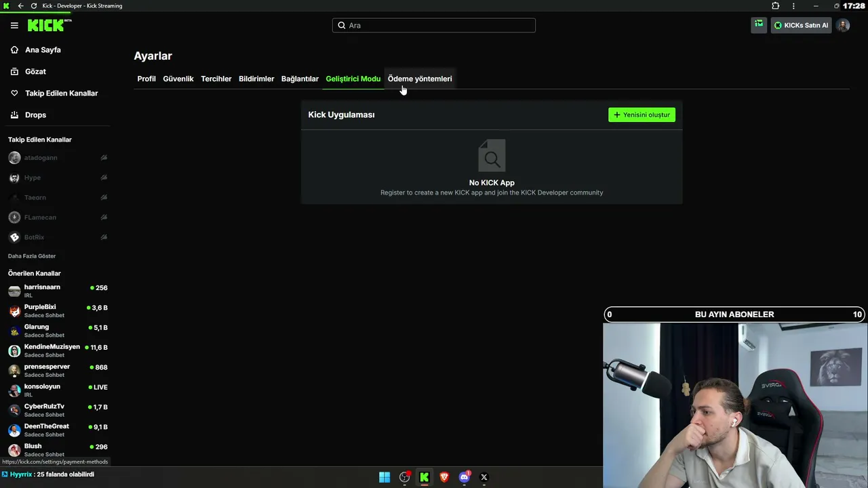Click the PurpleBixi channel avatar
This screenshot has width=868, height=488.
tap(14, 311)
